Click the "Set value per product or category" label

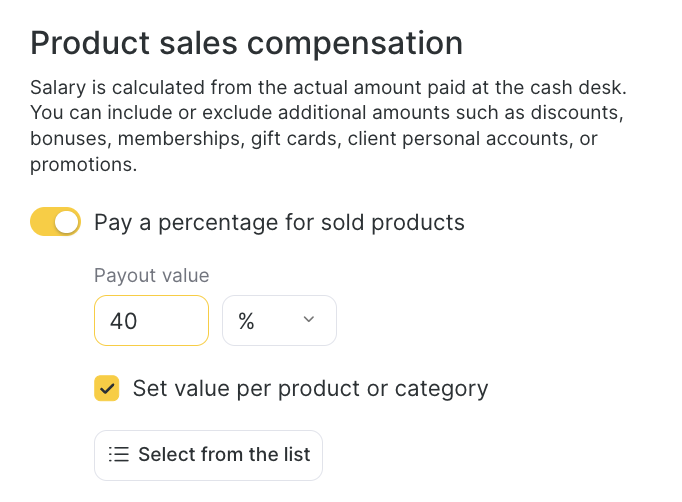tap(310, 388)
